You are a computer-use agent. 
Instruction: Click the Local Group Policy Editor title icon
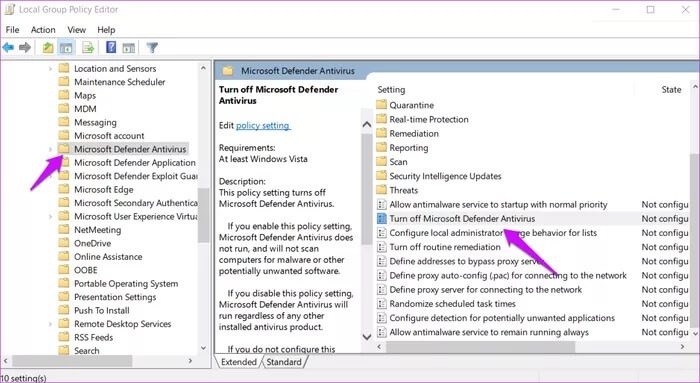tap(10, 9)
